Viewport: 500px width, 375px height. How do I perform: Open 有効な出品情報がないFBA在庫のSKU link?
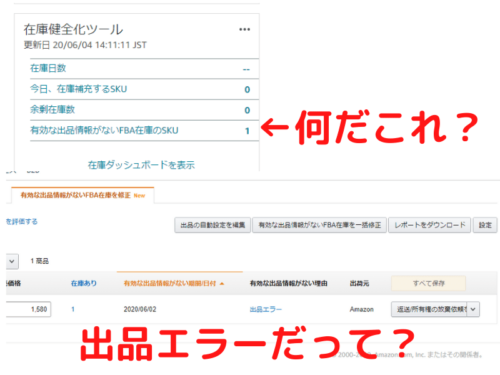pos(104,130)
